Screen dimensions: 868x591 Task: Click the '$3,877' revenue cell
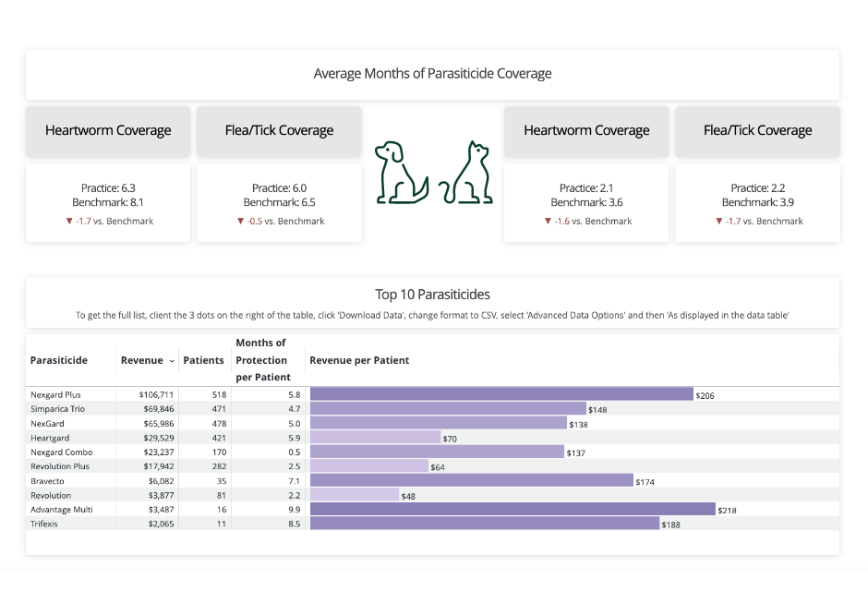(161, 495)
